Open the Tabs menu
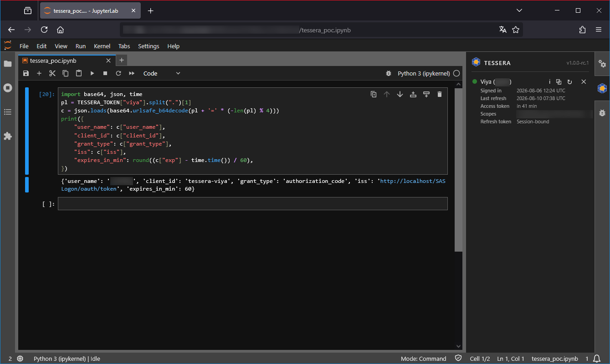This screenshot has height=364, width=610. click(124, 46)
